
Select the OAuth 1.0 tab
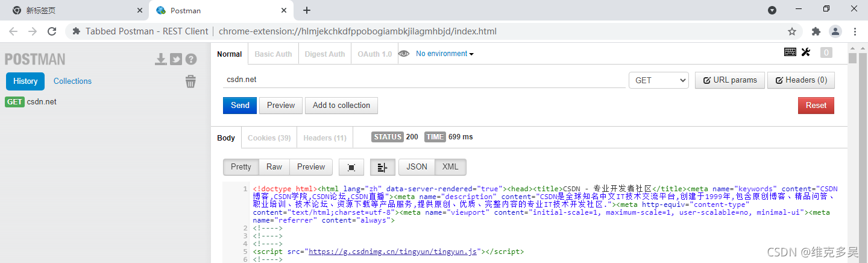point(374,54)
